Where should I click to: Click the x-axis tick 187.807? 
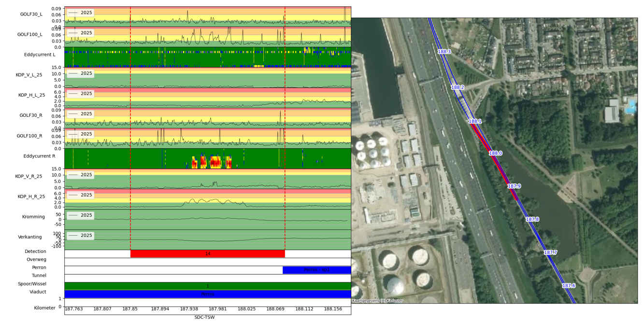[x=102, y=309]
